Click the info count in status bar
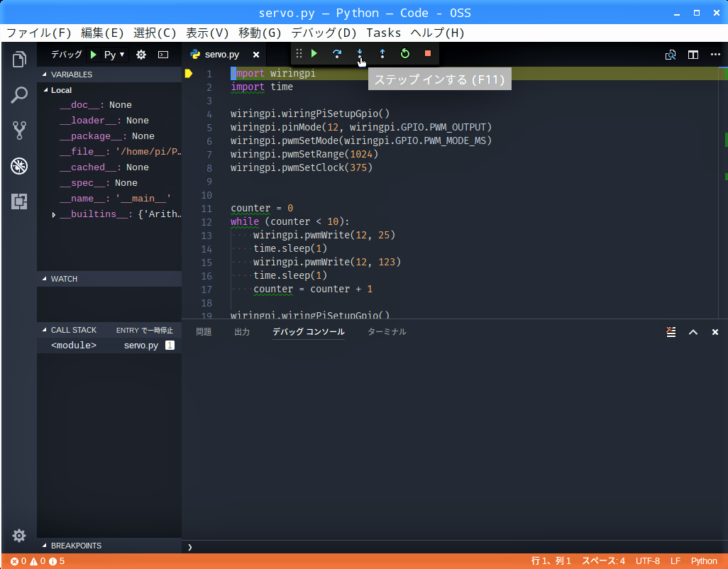The width and height of the screenshot is (728, 569). pyautogui.click(x=57, y=561)
